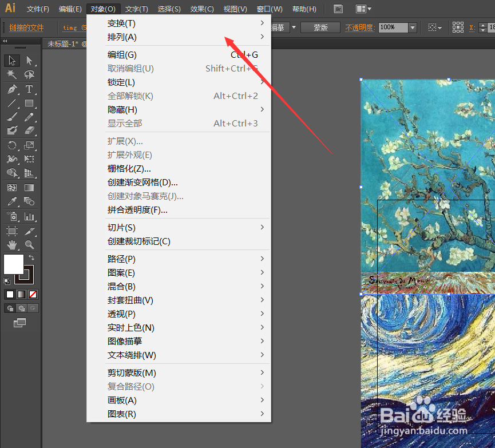Enable Draw Behind mode

22,308
